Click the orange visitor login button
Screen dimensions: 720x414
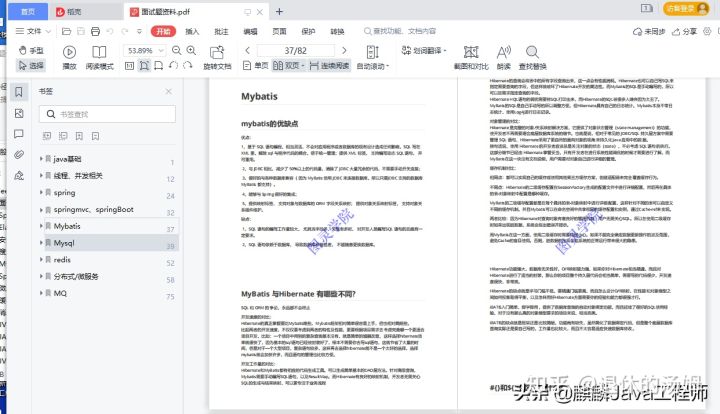click(x=686, y=9)
